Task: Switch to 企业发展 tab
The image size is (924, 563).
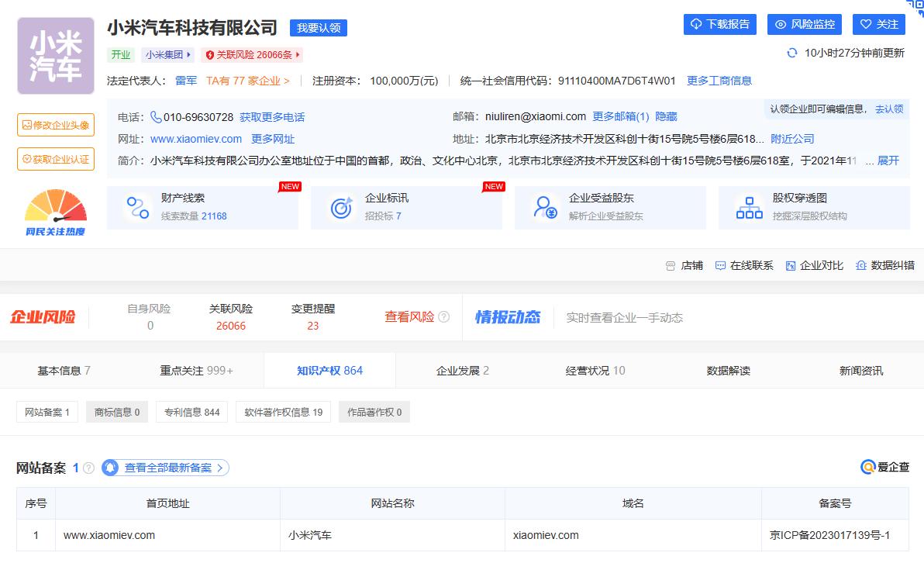Action: coord(462,371)
